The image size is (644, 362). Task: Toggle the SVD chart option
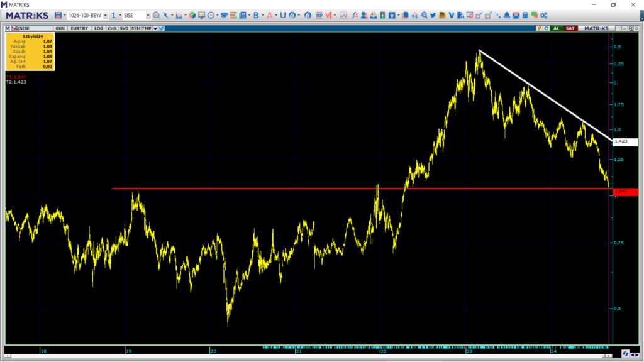tap(124, 28)
